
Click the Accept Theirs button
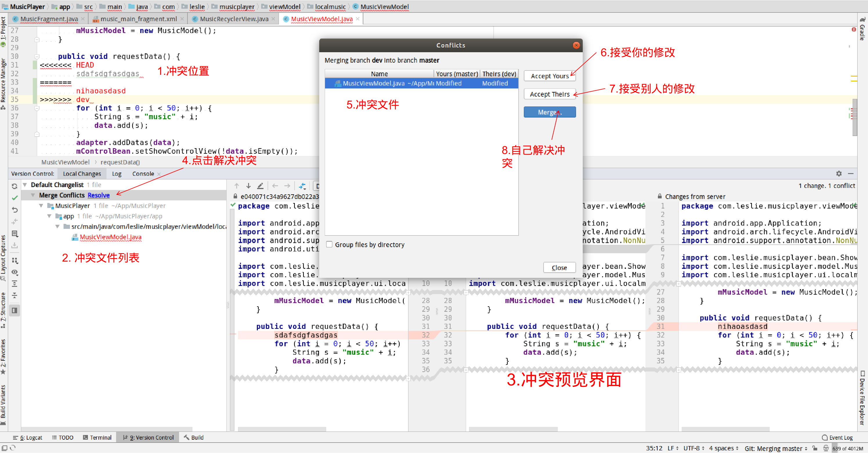(x=549, y=94)
